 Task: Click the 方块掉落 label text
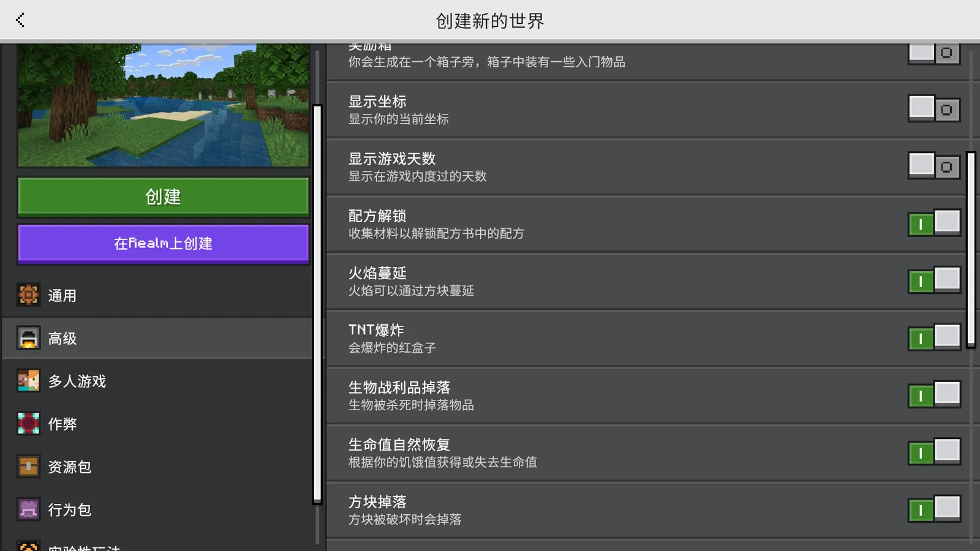(377, 502)
